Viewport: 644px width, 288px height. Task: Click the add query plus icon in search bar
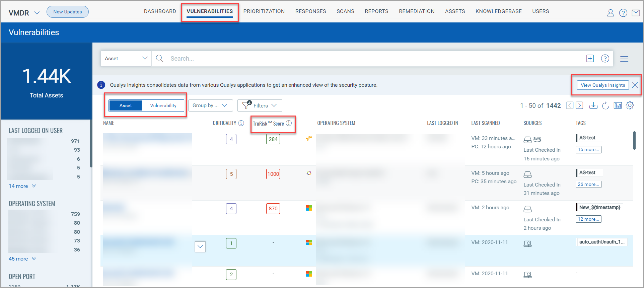pos(590,59)
